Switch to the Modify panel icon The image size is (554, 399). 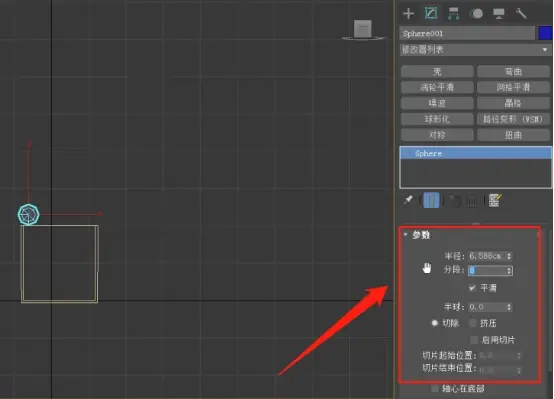pos(431,13)
